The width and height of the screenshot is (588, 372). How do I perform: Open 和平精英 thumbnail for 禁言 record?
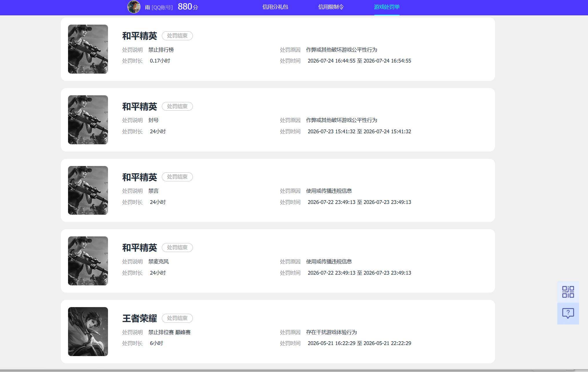coord(88,190)
